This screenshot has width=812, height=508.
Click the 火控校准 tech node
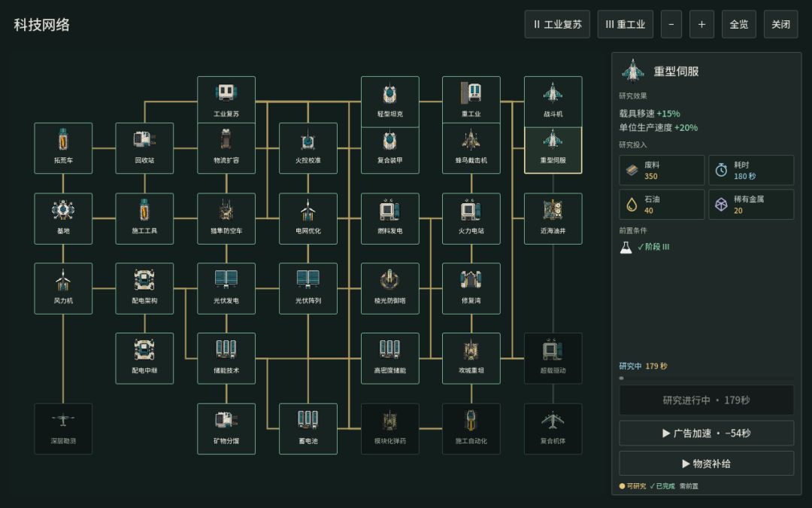[x=308, y=148]
